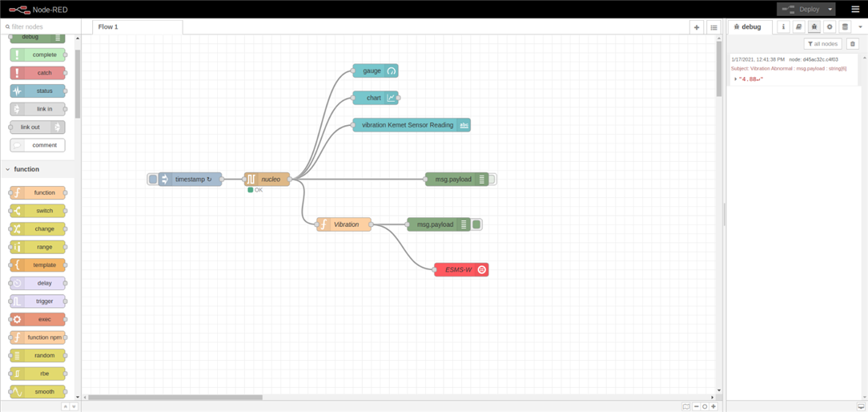
Task: Collapse the function palette category
Action: point(37,169)
